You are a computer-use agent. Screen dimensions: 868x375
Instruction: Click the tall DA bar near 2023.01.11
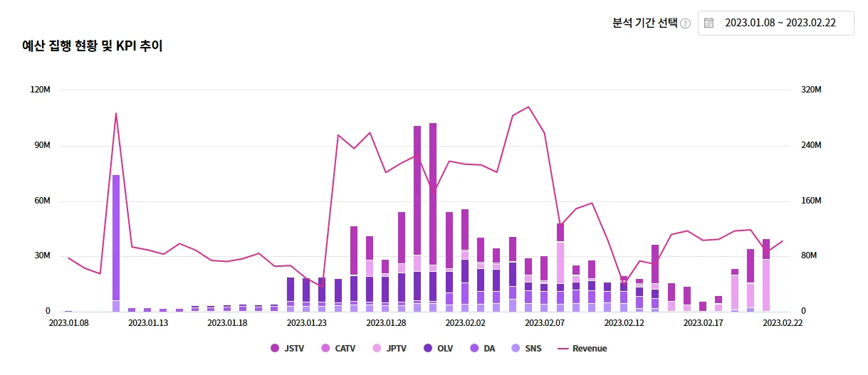[116, 238]
